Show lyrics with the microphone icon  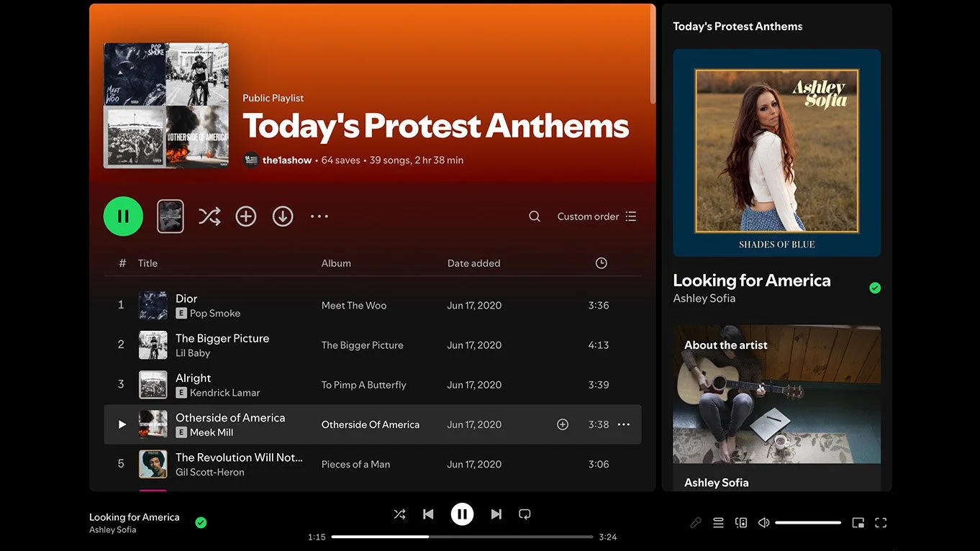[x=695, y=523]
